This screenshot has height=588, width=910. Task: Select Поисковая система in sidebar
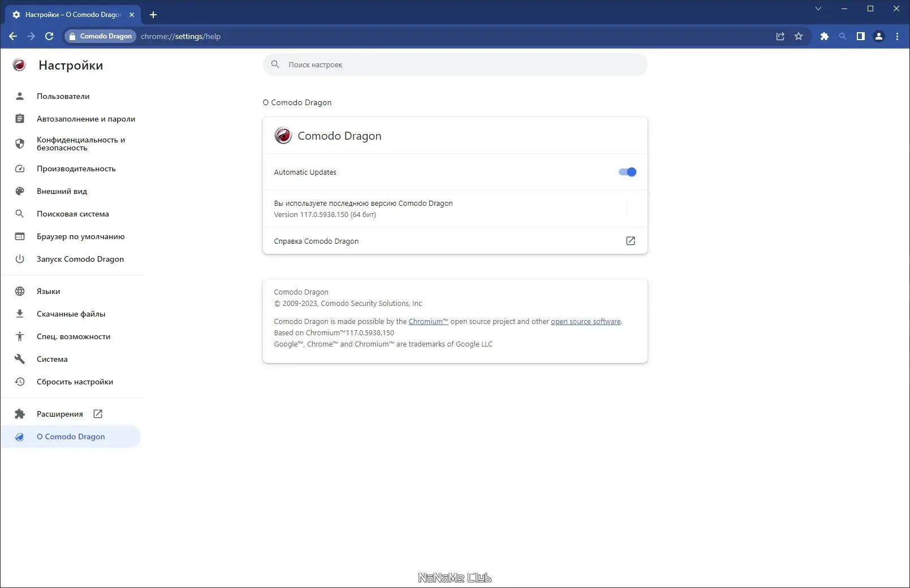pos(71,214)
